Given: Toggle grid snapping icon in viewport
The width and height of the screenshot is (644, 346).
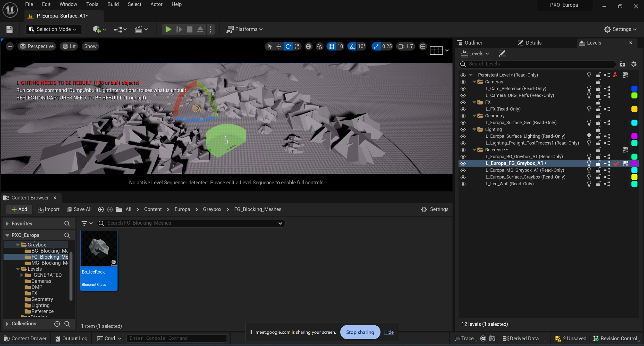Looking at the screenshot, I should [x=331, y=46].
